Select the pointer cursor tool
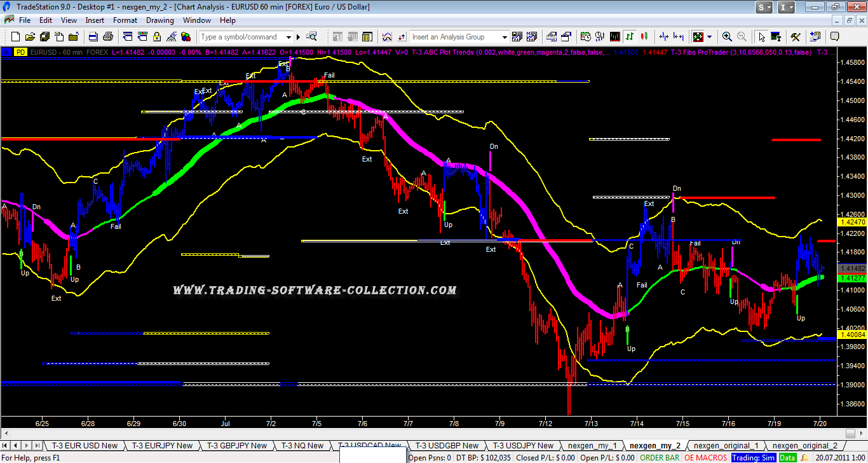Image resolution: width=868 pixels, height=463 pixels. (763, 37)
